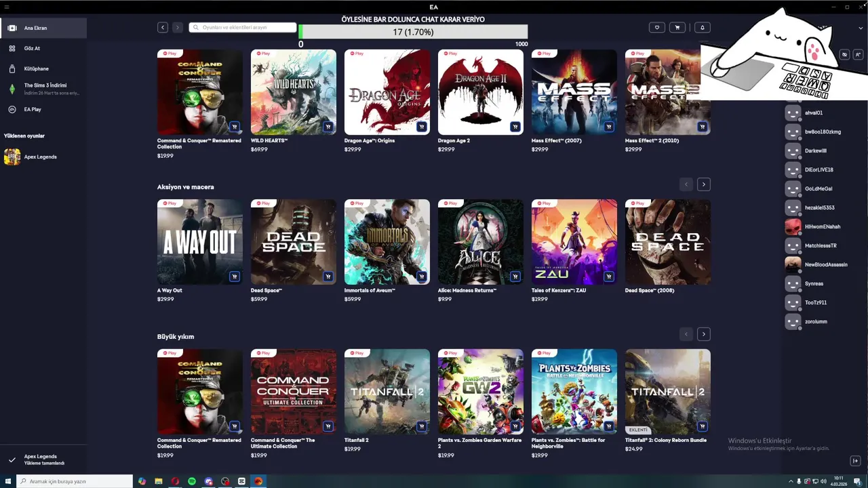
Task: Open friend DIEorLIVE18 in friends list
Action: (x=821, y=169)
